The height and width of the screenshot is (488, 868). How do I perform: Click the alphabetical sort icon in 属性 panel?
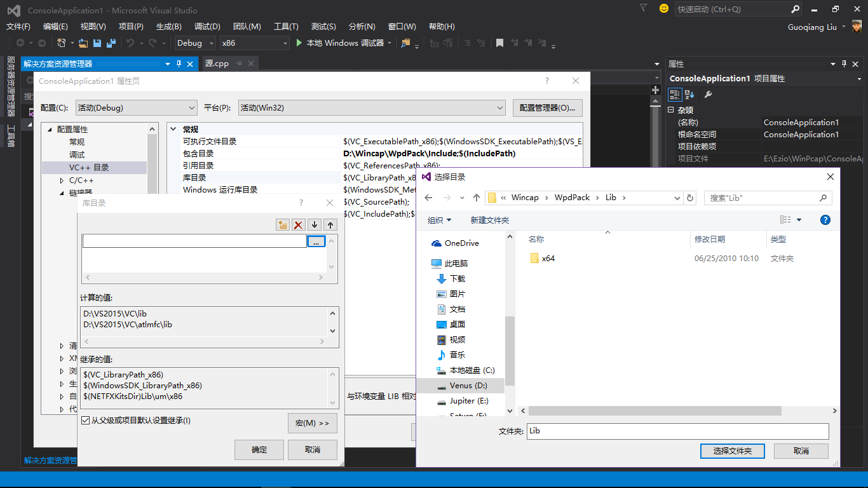click(x=690, y=95)
